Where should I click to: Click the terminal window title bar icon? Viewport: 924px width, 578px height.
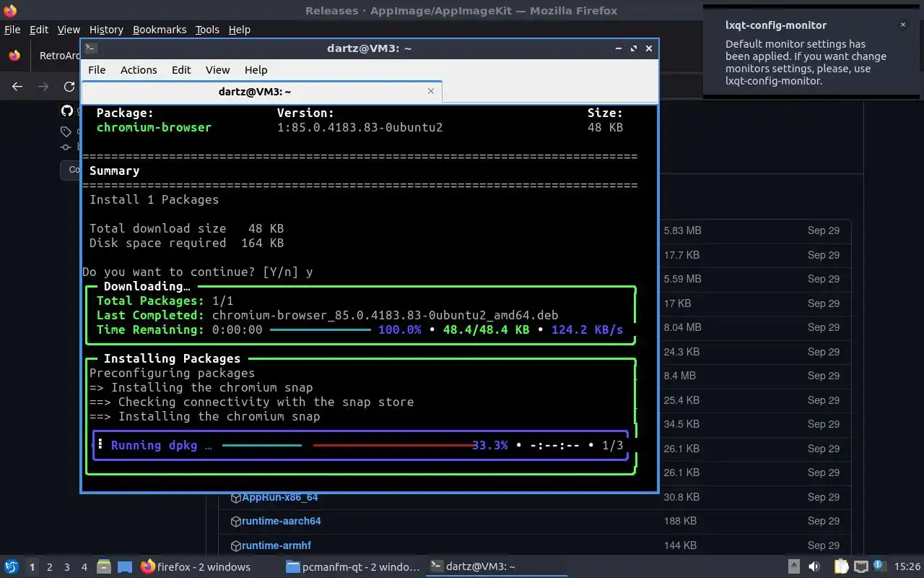90,48
